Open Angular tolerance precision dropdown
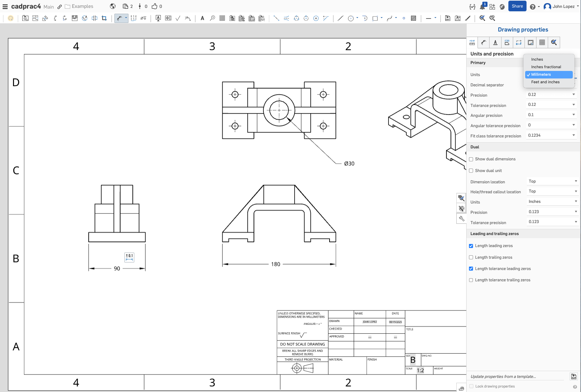Viewport: 581px width, 392px height. [x=552, y=125]
